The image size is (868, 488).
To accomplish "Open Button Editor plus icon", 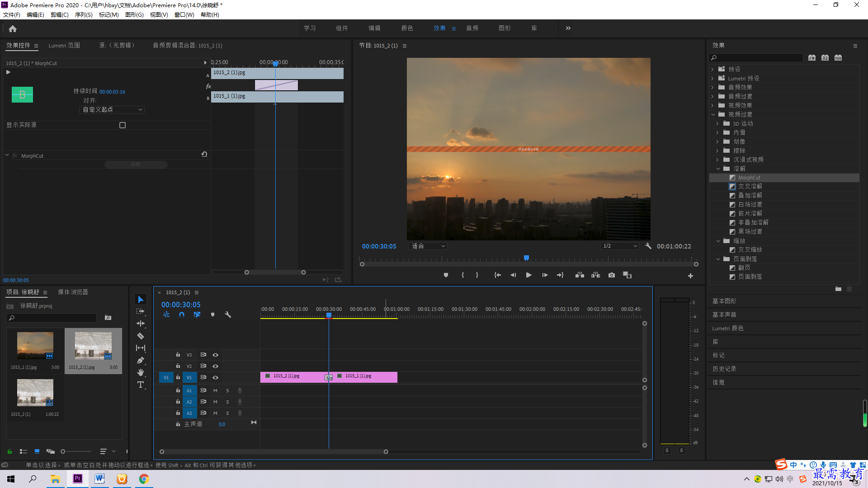I will [x=690, y=276].
